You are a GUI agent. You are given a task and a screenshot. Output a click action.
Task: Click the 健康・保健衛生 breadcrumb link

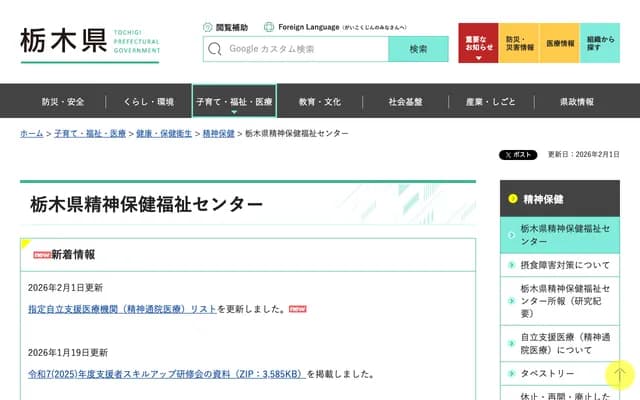tap(164, 133)
